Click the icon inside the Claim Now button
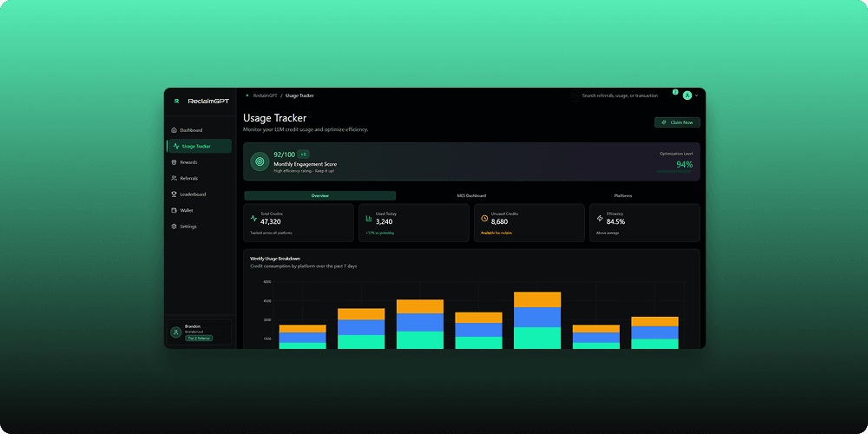Screen dimensions: 868x434 (x=664, y=122)
